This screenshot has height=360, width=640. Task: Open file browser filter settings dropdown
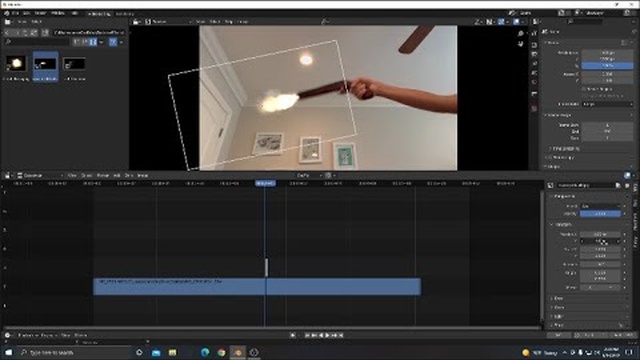(121, 42)
